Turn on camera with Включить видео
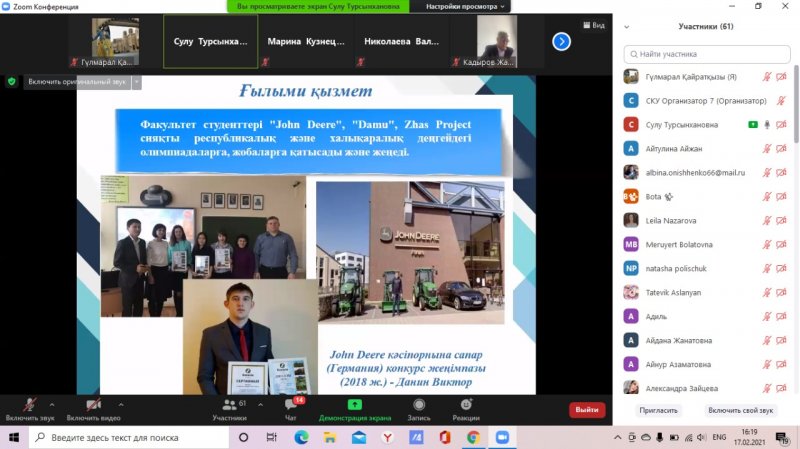Screen dimensions: 800x449 93,410
